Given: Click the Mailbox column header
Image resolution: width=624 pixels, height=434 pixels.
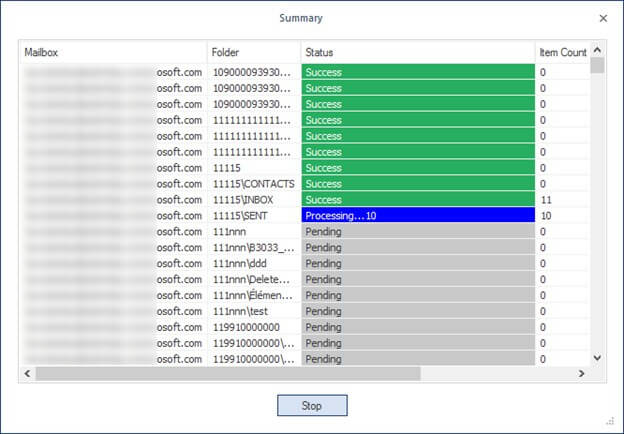Looking at the screenshot, I should point(113,52).
